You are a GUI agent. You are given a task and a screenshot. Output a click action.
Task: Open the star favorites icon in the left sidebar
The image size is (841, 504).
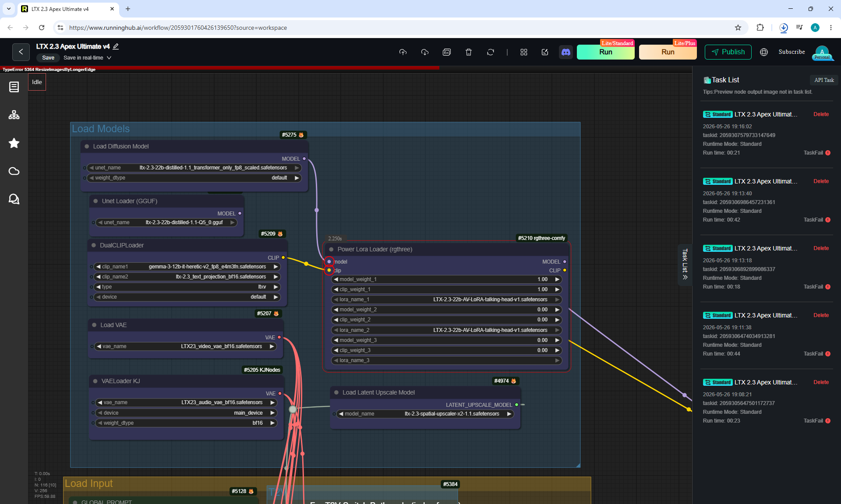(x=14, y=143)
